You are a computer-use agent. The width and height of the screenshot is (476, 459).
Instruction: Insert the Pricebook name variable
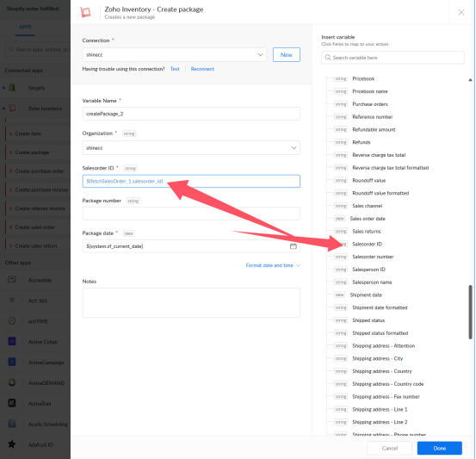tap(370, 91)
